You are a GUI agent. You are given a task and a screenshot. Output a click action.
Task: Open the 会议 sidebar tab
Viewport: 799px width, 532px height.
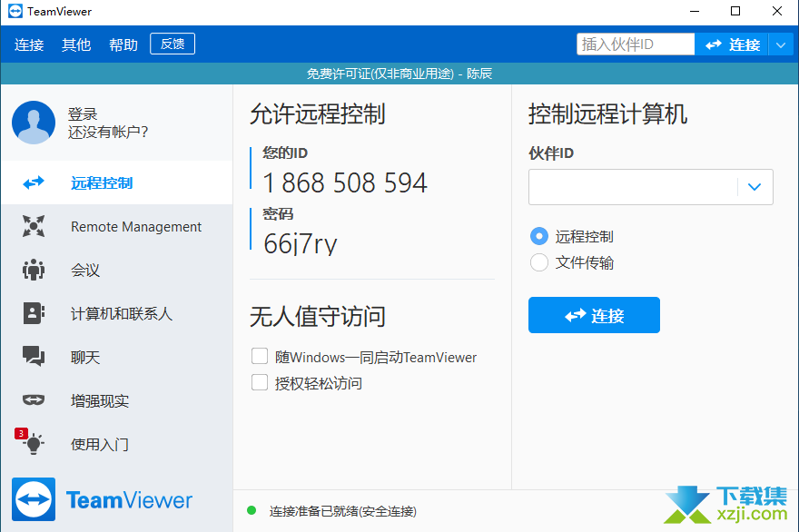(x=117, y=270)
